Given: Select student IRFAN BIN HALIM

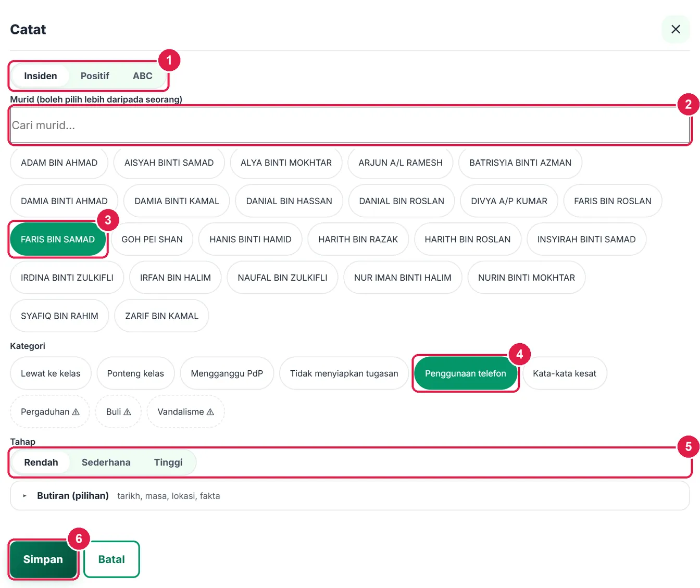Looking at the screenshot, I should (x=176, y=278).
